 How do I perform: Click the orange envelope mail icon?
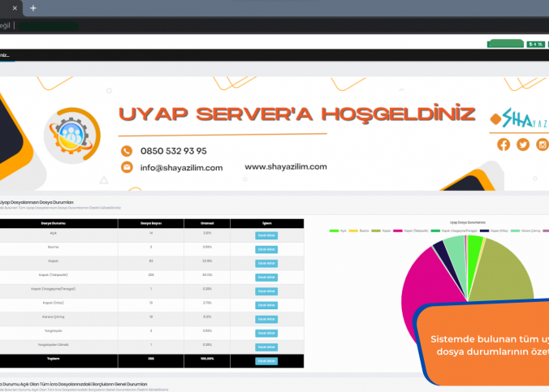click(x=127, y=167)
